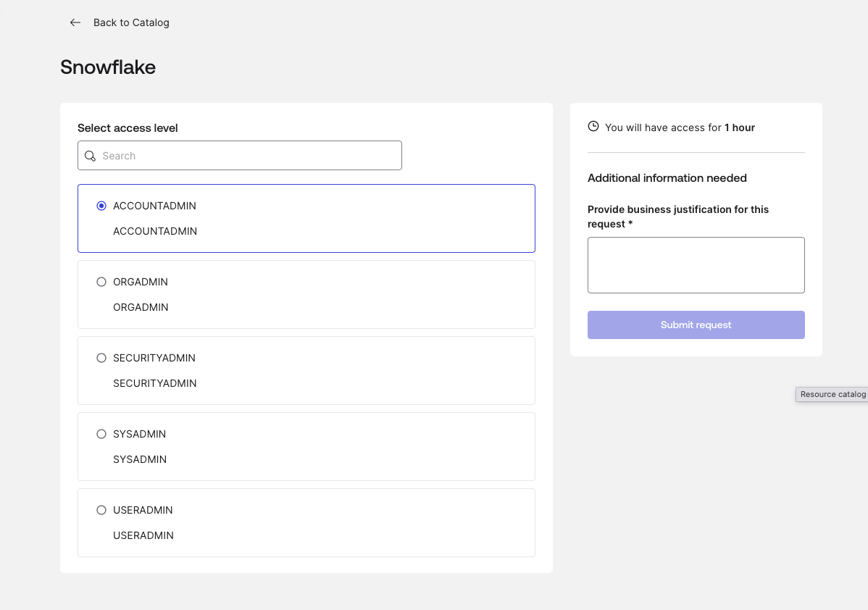868x610 pixels.
Task: Focus the access level Search field
Action: (240, 156)
